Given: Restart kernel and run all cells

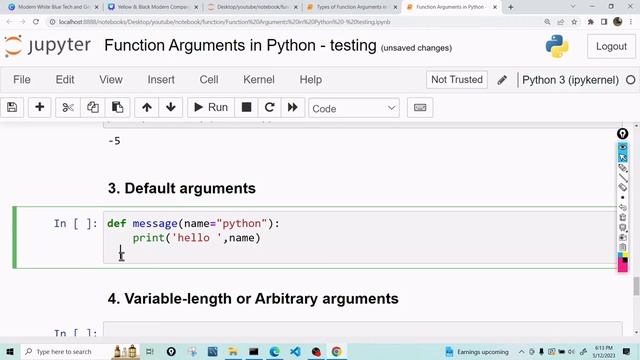Looking at the screenshot, I should click(x=293, y=107).
